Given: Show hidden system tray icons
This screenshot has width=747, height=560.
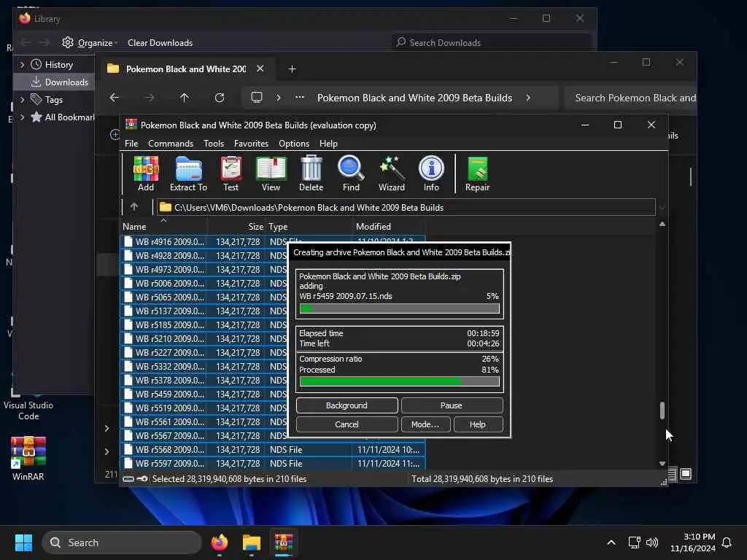Looking at the screenshot, I should coord(611,542).
